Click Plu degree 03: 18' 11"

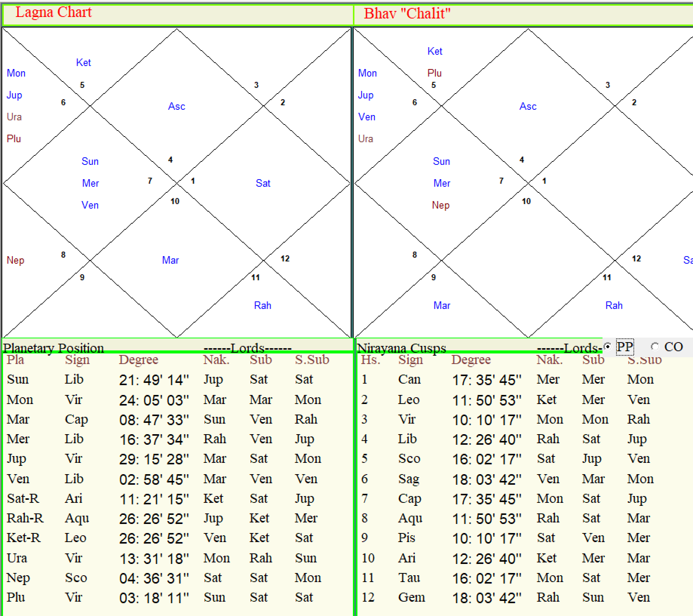tap(154, 598)
